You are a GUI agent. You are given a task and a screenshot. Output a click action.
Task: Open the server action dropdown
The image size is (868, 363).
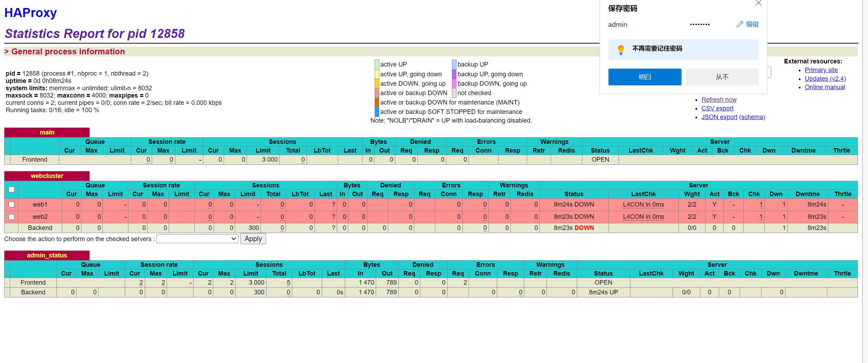(x=198, y=239)
